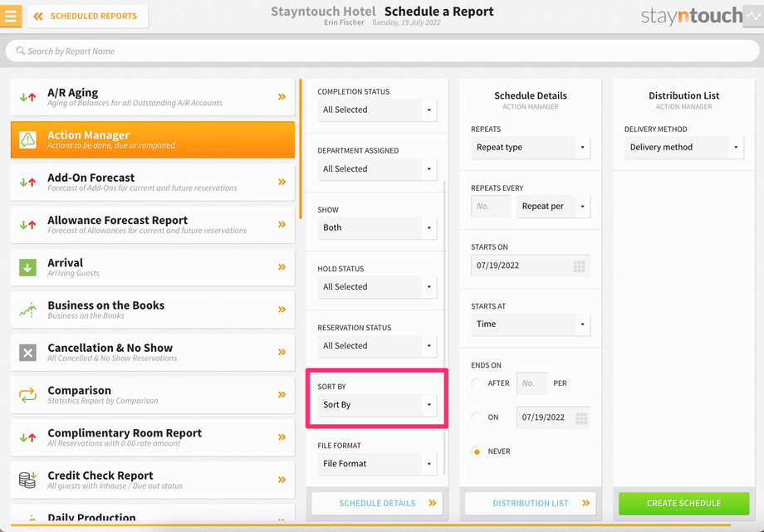
Task: Select the NEVER radio button
Action: (x=477, y=451)
